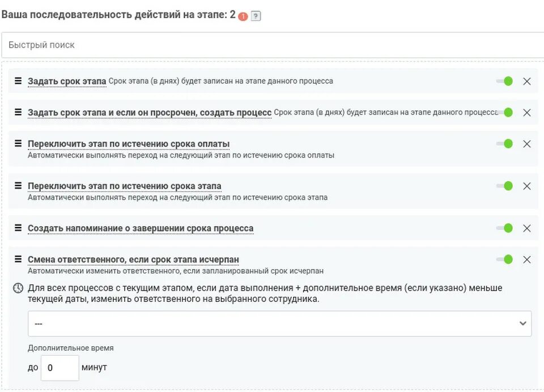This screenshot has width=544, height=392.
Task: Open the 'Создать напоминание о завершении срока процесса' link
Action: [x=141, y=228]
